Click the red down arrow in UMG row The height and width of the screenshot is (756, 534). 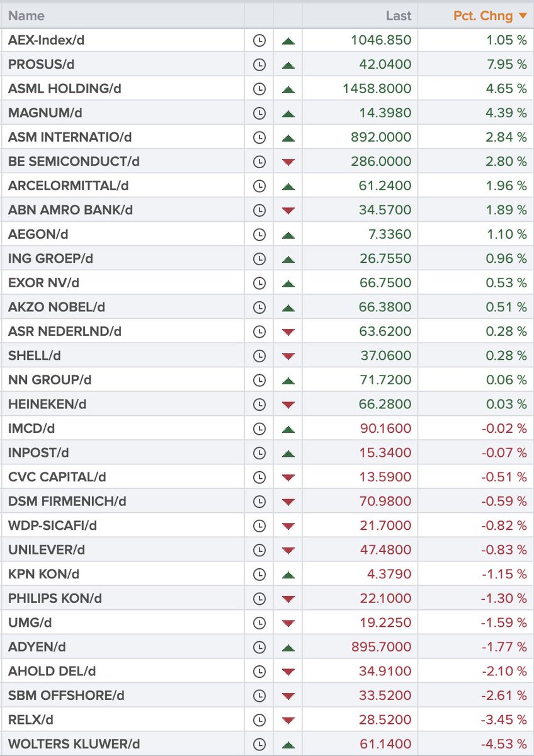[x=288, y=623]
